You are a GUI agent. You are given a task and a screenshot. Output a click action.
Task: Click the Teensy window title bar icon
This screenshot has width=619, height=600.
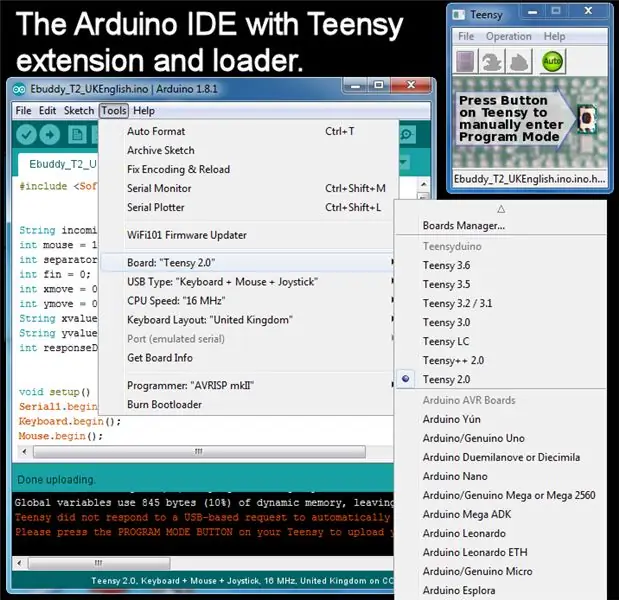[x=458, y=15]
